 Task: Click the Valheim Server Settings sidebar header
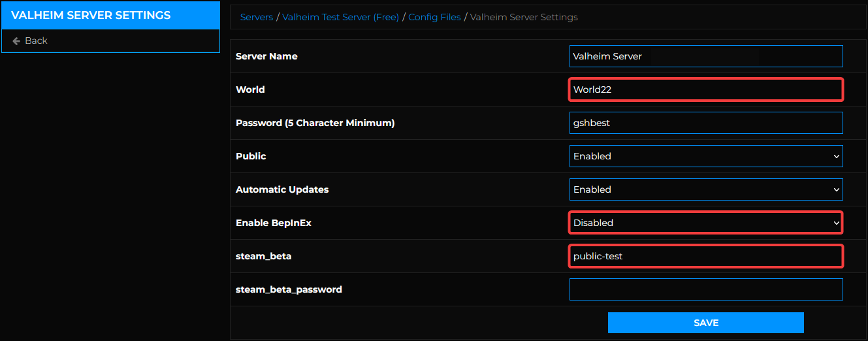pyautogui.click(x=91, y=15)
